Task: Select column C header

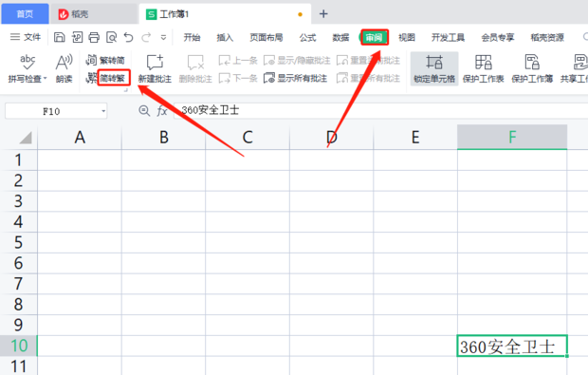Action: tap(248, 137)
